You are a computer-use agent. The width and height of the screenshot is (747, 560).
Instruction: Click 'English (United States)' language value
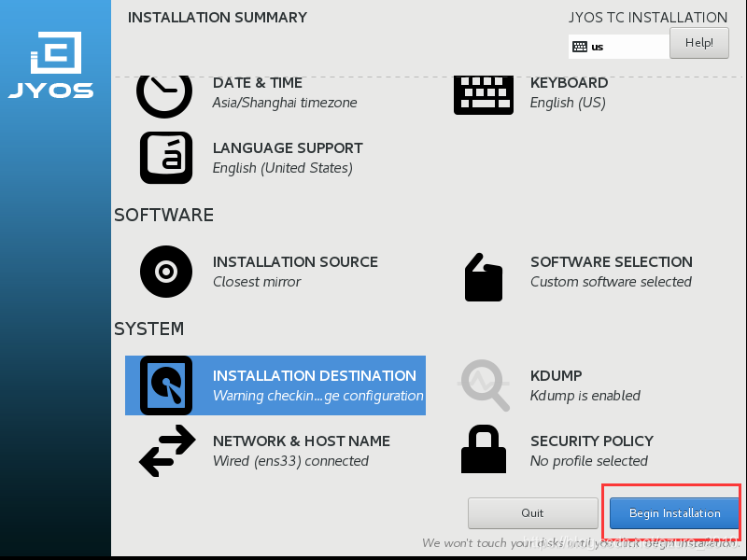pyautogui.click(x=283, y=168)
